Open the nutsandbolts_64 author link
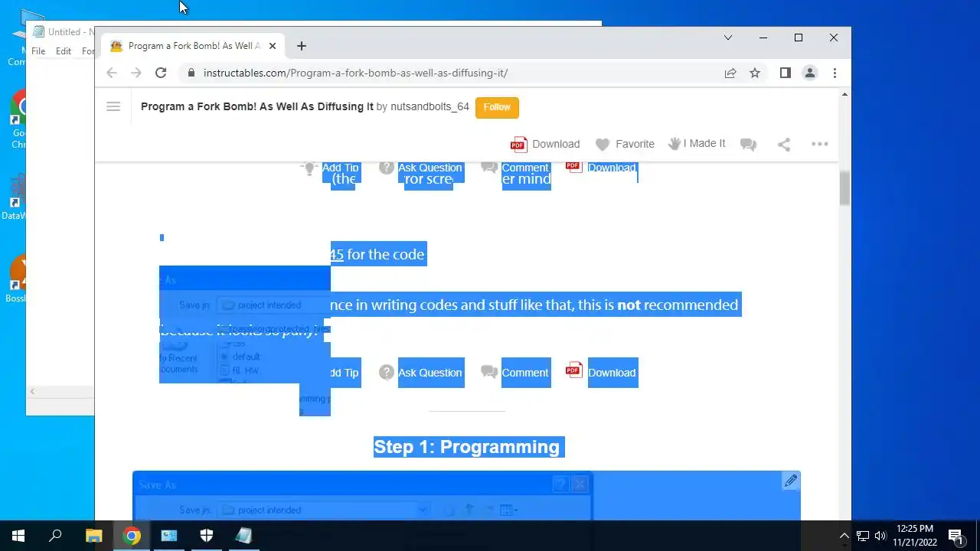 tap(430, 106)
